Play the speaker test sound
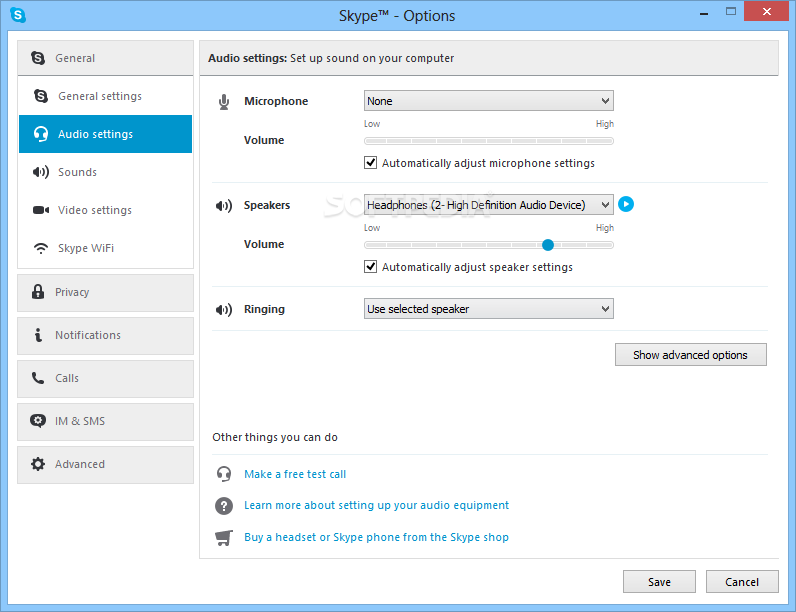Image resolution: width=796 pixels, height=612 pixels. 626,204
